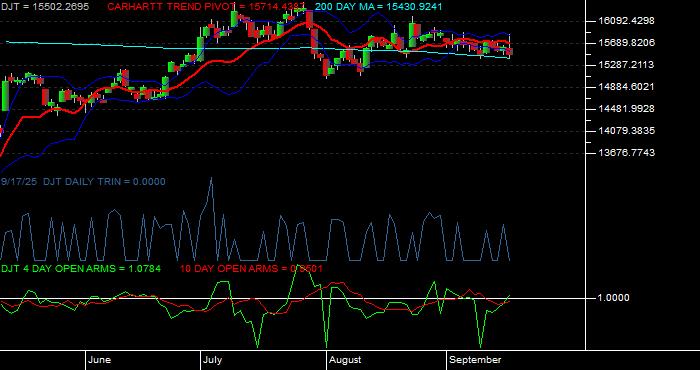
Task: Click the CARHARTT TREND PIVOT label
Action: pos(207,7)
